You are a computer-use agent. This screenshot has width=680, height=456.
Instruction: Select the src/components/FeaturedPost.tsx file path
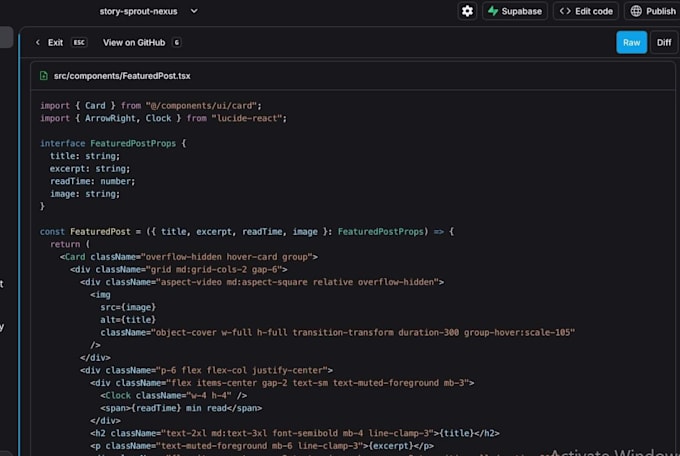point(122,76)
